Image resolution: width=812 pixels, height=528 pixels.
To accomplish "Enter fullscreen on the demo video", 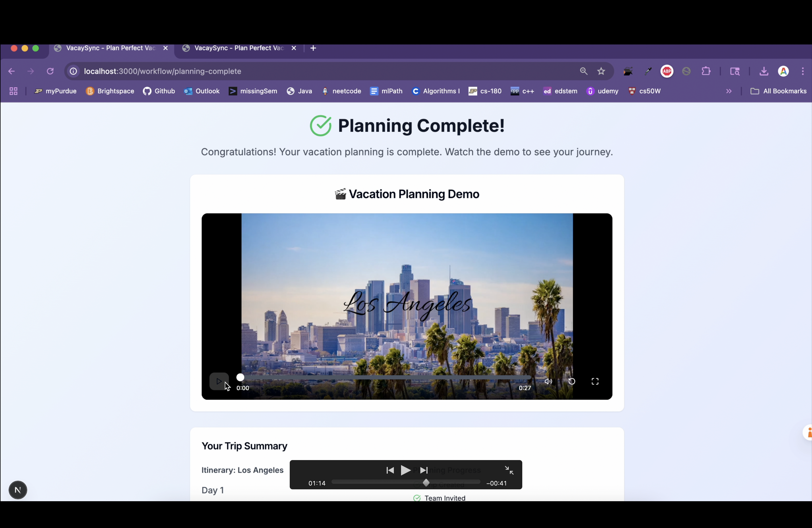I will 595,381.
